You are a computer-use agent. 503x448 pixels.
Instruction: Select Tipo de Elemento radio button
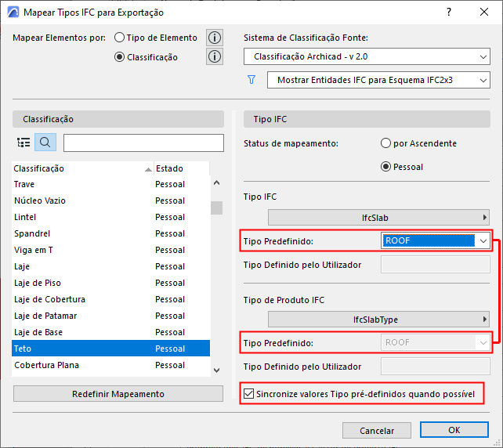120,38
